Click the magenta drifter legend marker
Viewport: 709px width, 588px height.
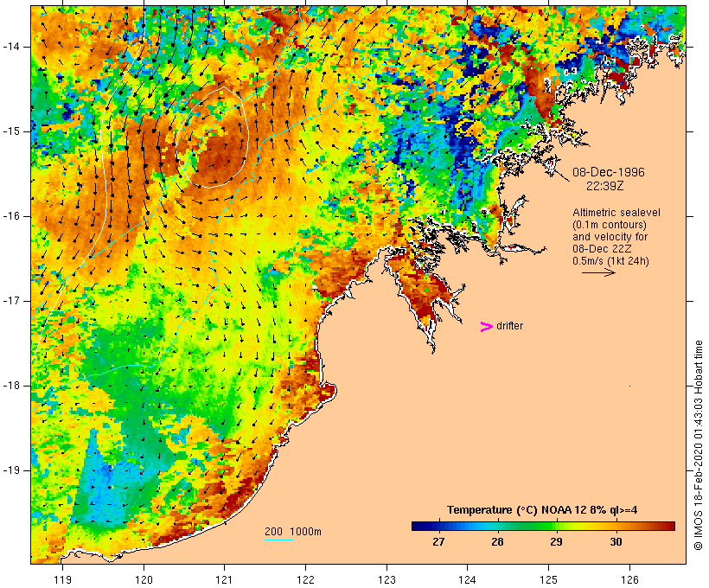[x=486, y=327]
